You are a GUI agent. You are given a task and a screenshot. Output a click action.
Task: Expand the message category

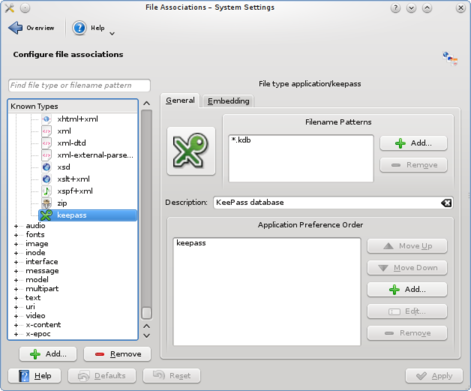point(16,271)
